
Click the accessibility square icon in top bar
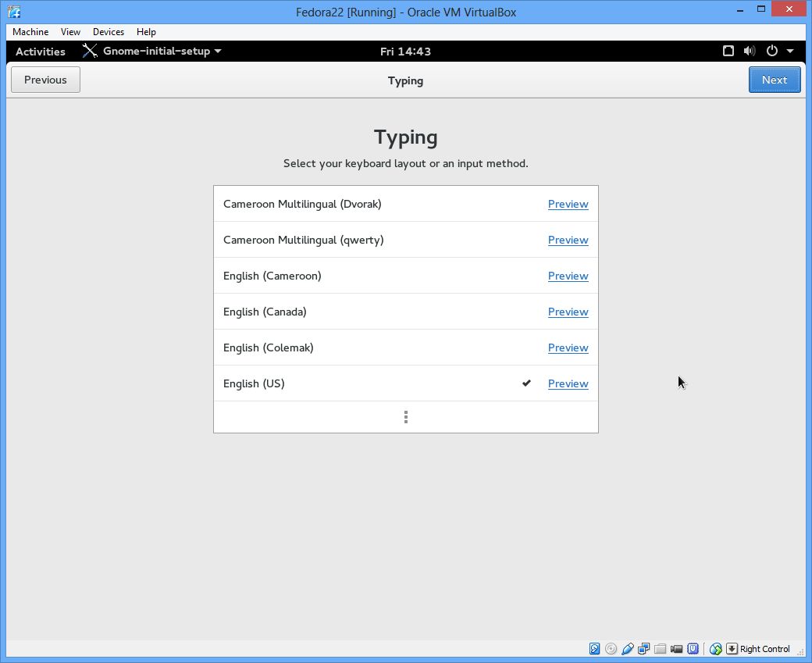728,51
